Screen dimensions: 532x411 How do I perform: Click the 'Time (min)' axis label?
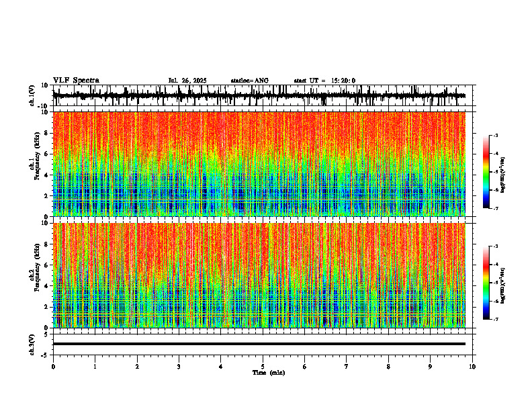[x=269, y=373]
